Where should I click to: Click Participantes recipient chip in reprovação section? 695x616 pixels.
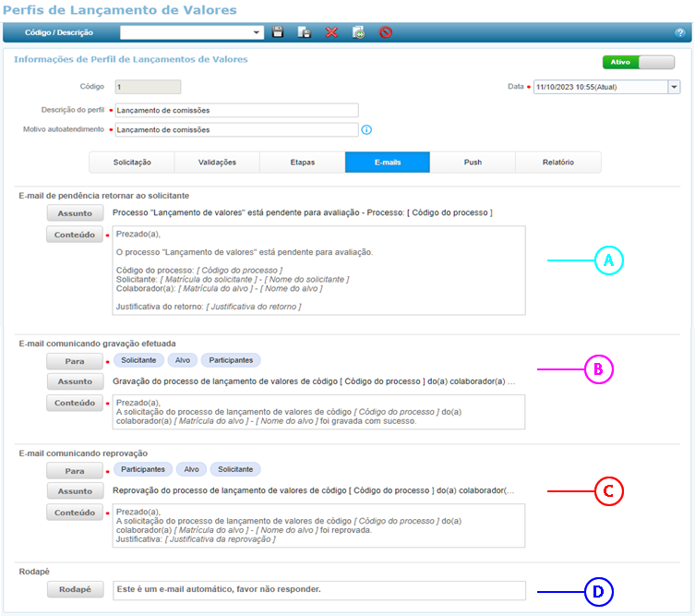click(x=143, y=469)
